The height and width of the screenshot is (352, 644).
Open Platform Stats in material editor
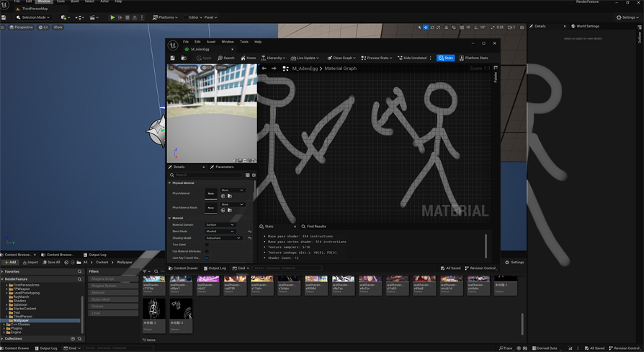pos(473,58)
